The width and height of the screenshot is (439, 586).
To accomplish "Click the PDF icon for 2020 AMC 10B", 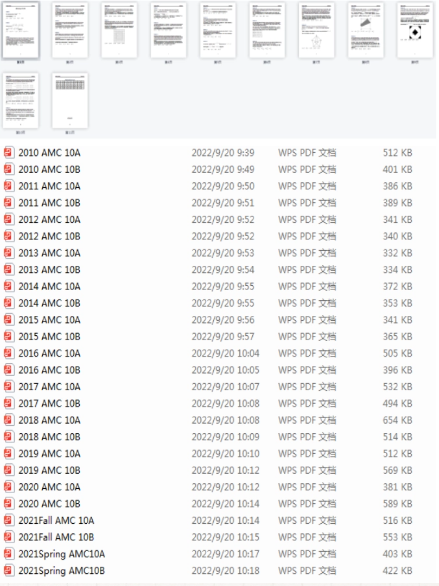I will tap(9, 504).
